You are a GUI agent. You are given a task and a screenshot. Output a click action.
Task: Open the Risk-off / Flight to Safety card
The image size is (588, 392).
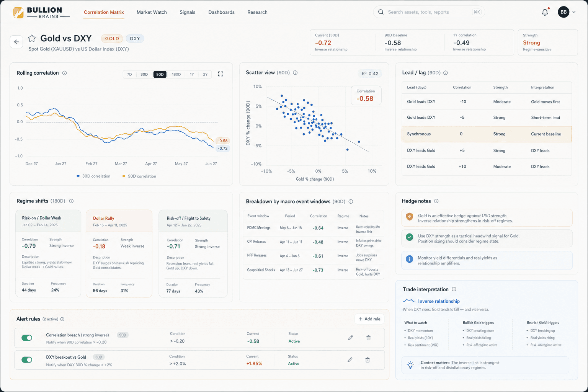(x=193, y=253)
